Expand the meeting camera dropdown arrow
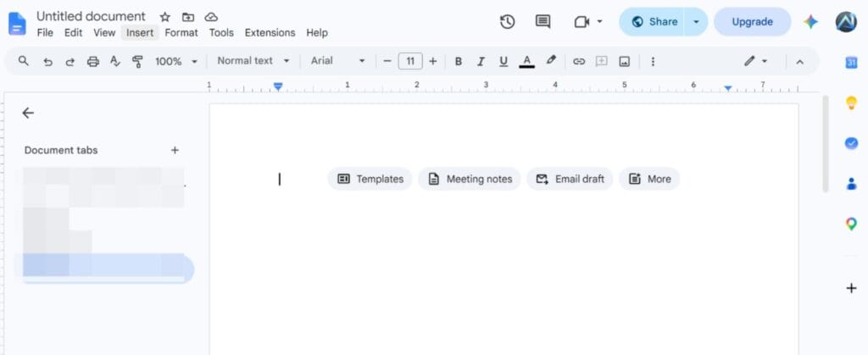 pos(599,22)
